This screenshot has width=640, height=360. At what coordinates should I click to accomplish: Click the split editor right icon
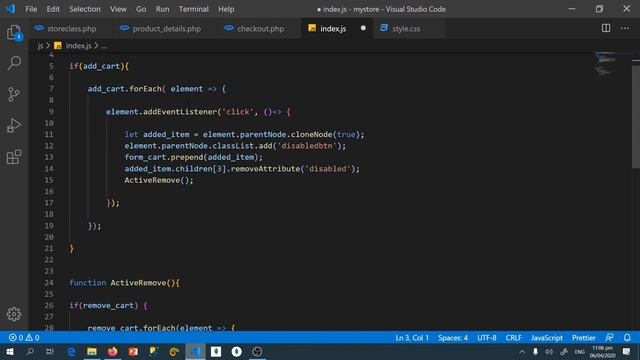606,28
